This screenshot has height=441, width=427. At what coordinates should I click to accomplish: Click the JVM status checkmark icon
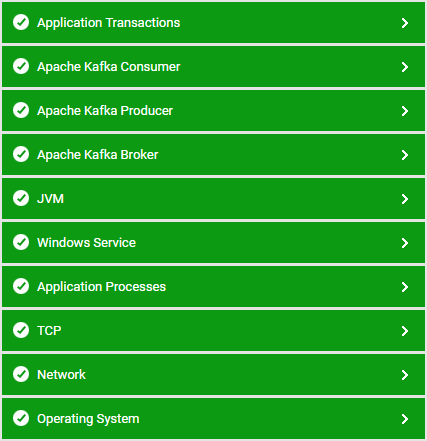pos(21,198)
